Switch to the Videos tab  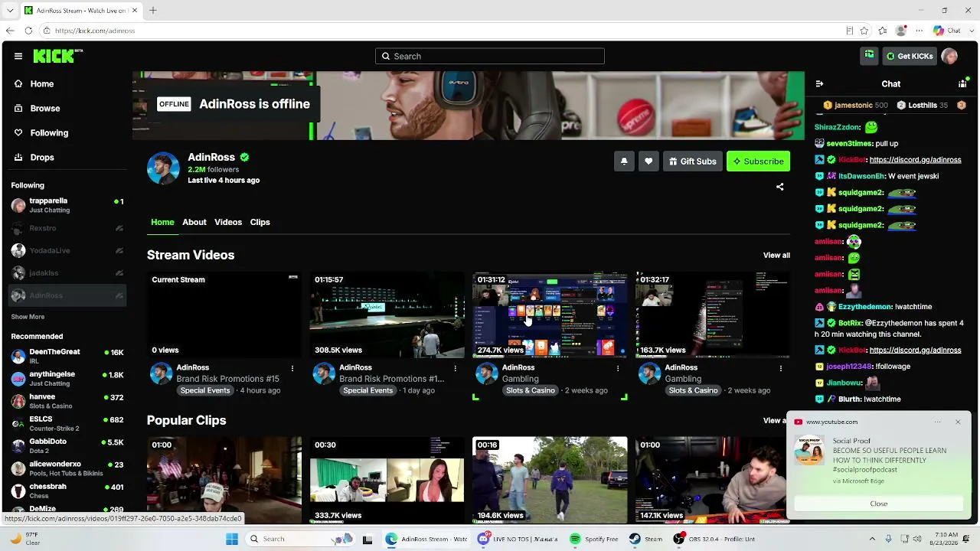(x=228, y=222)
